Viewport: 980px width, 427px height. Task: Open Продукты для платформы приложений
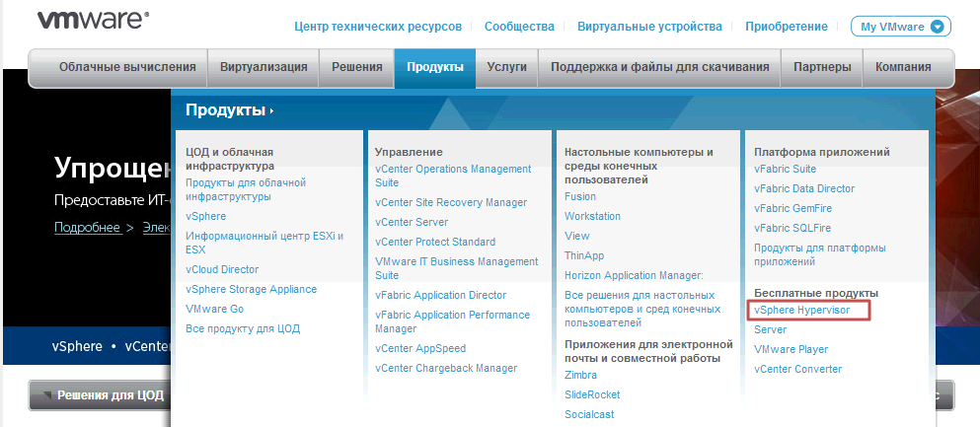[x=820, y=254]
